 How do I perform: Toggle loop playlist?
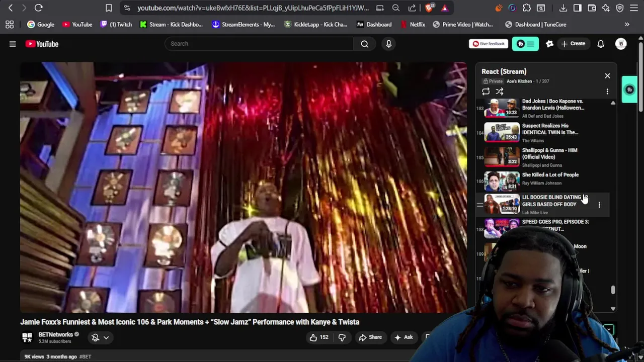pos(486,92)
